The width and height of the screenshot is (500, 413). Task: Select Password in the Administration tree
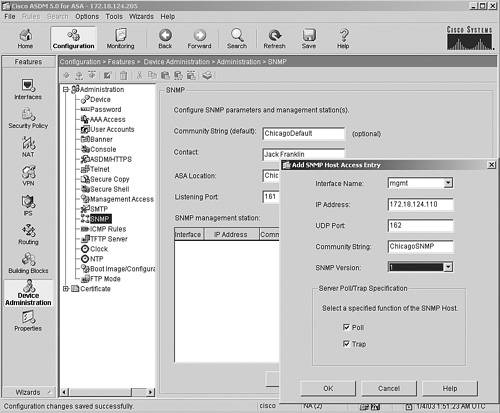(x=105, y=109)
